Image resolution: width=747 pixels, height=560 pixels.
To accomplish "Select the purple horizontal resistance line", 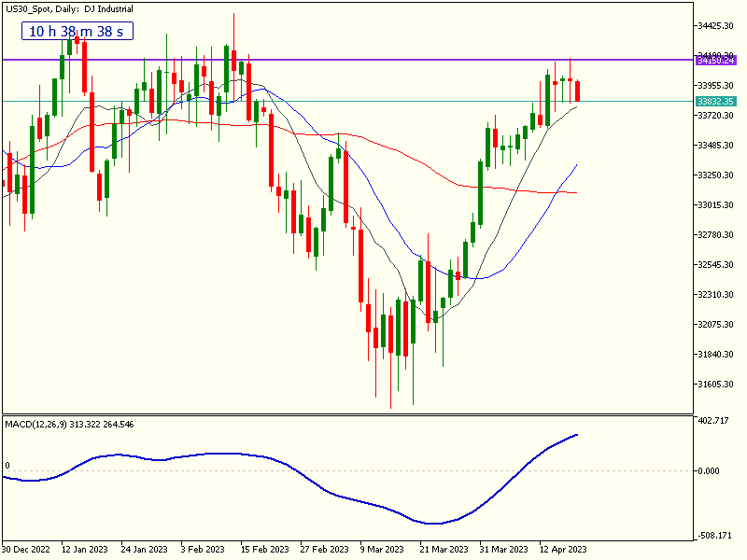I will [x=373, y=60].
